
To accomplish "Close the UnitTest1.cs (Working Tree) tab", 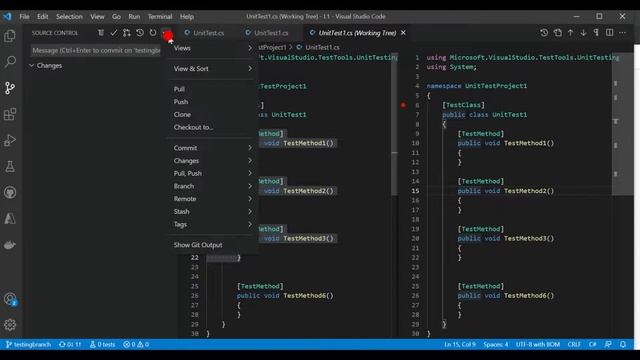I will 403,33.
